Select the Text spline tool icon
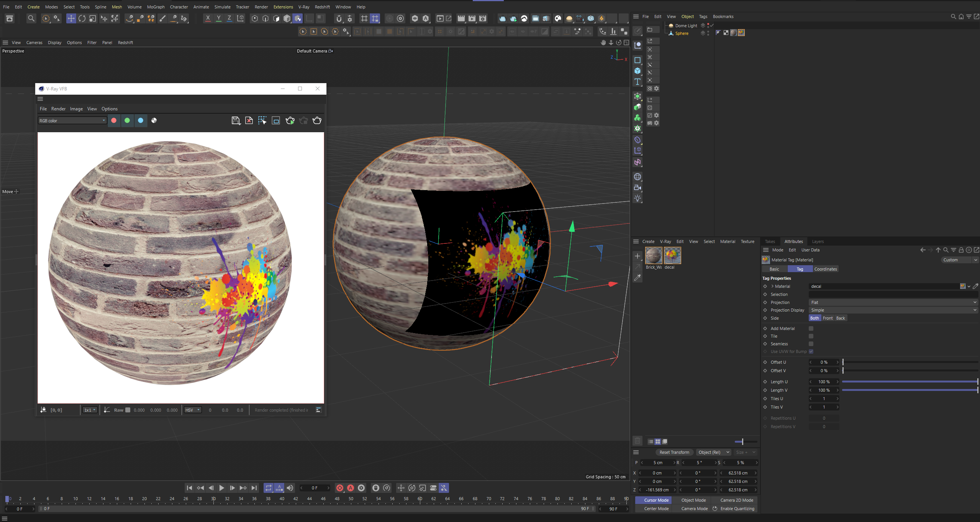Screen dimensions: 980x522 [637, 82]
